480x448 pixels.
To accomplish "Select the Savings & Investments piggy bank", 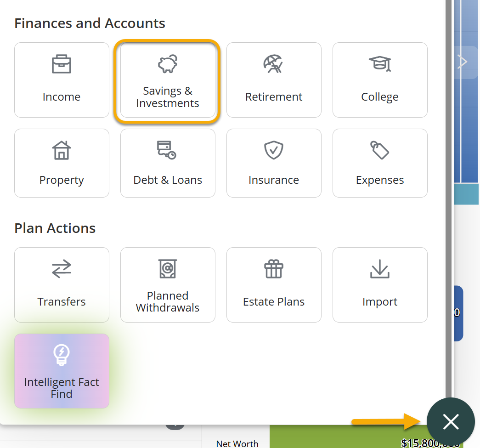I will [x=168, y=80].
